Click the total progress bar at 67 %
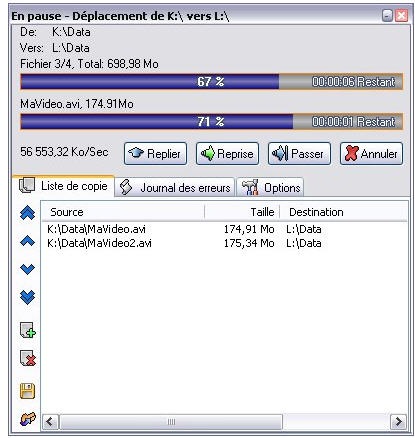This screenshot has height=438, width=415. (x=212, y=82)
